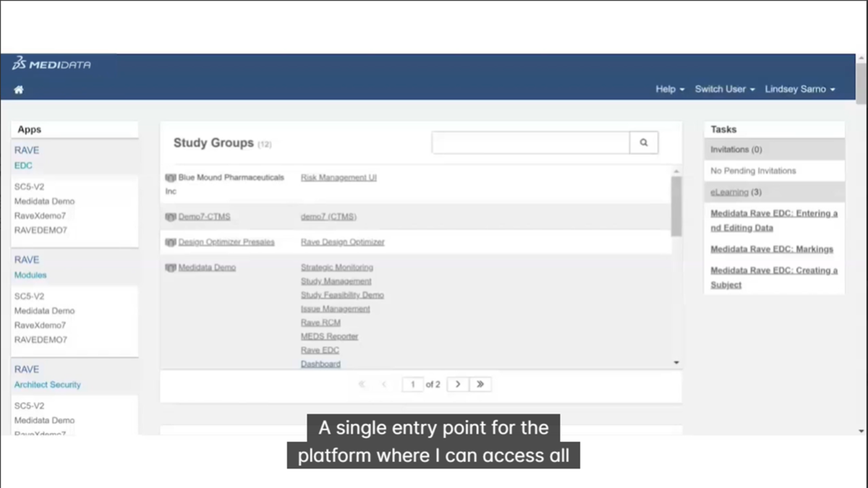Select Medidata Demo under RAVE Modules

pyautogui.click(x=44, y=311)
